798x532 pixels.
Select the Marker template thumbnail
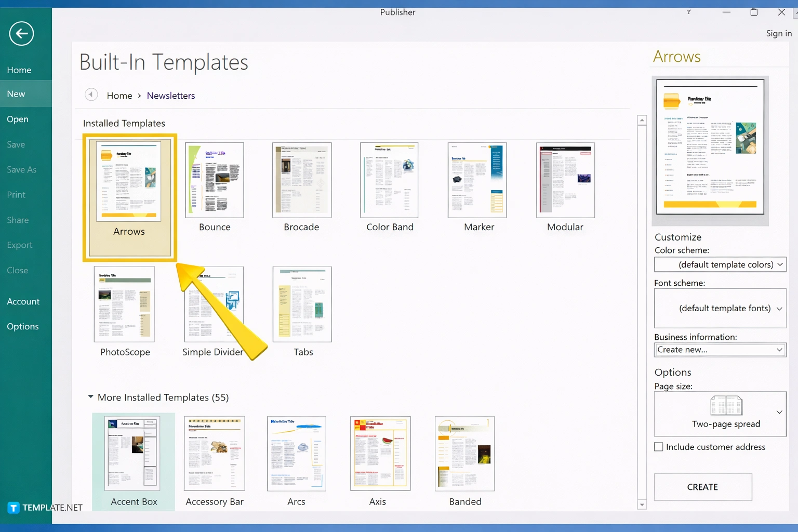coord(477,180)
